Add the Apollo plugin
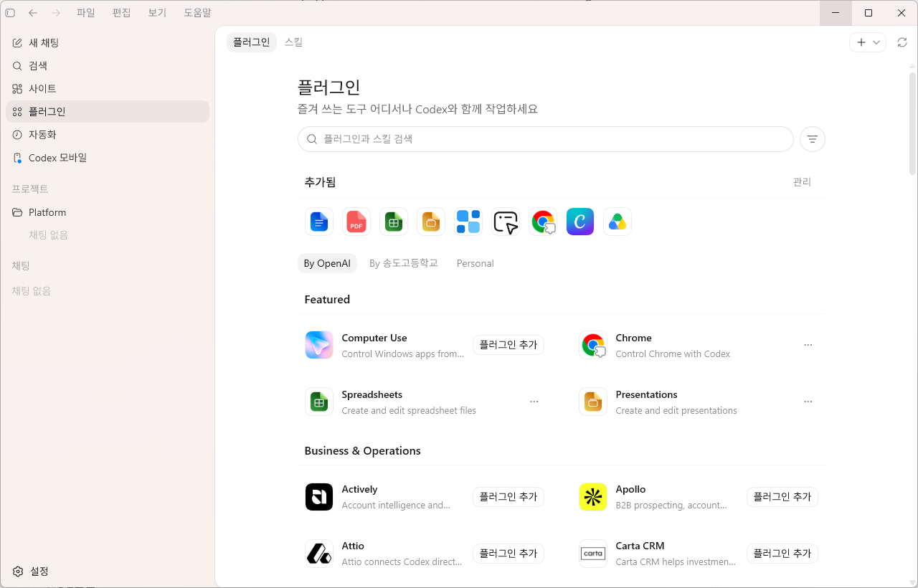918x588 pixels. point(782,496)
